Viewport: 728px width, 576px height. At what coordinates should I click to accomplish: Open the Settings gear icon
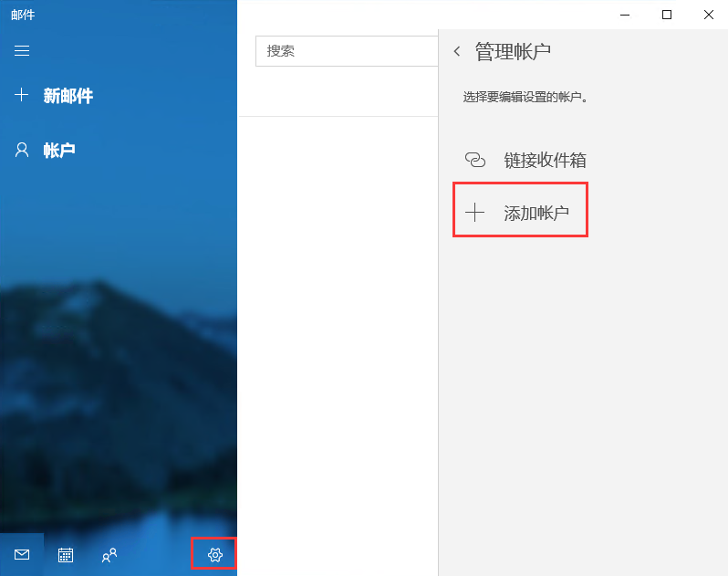(215, 555)
